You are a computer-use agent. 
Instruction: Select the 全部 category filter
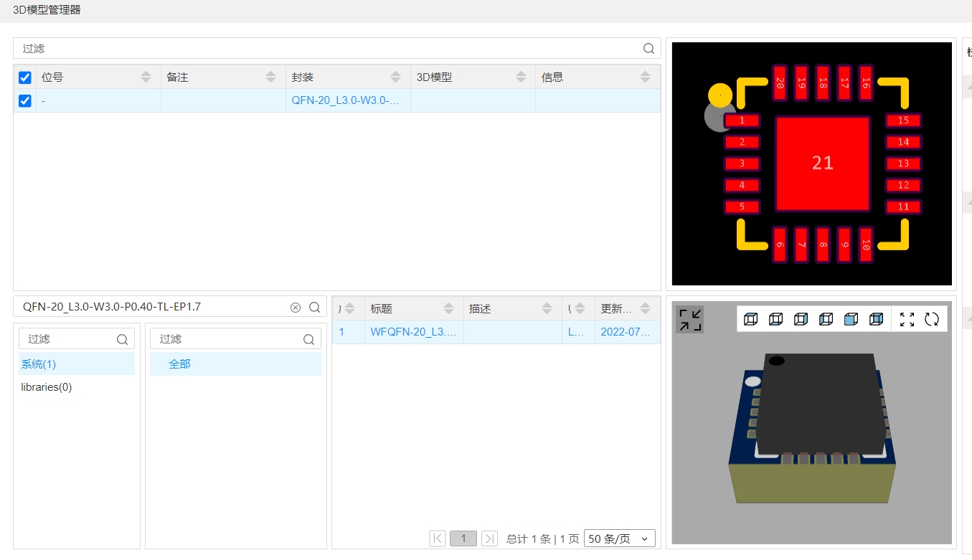point(178,364)
